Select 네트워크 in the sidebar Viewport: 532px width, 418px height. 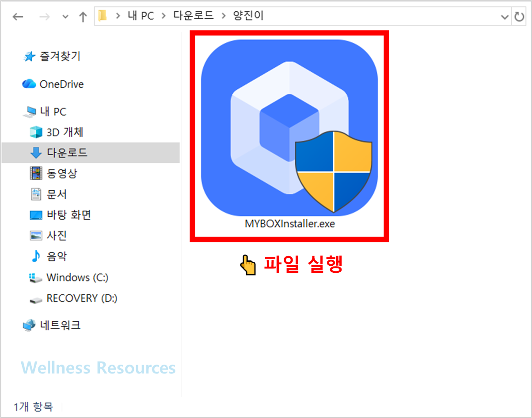pos(52,325)
